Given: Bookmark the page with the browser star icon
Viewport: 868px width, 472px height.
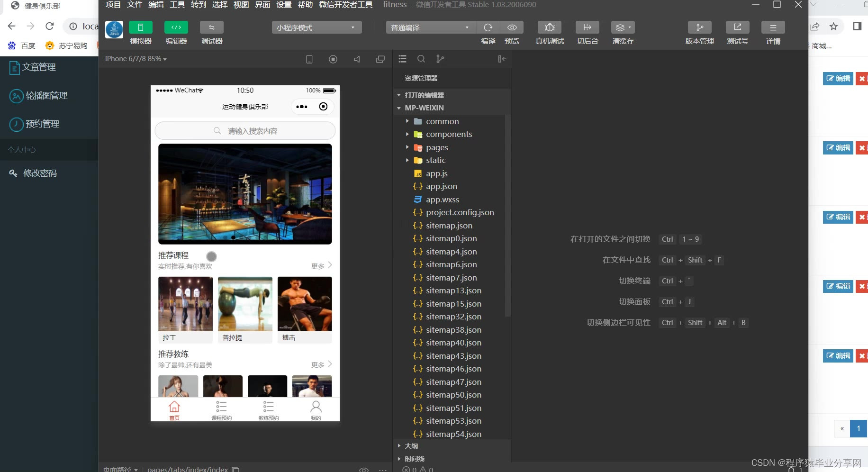Looking at the screenshot, I should pos(833,27).
